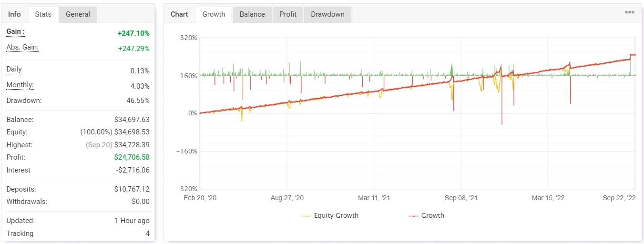This screenshot has width=644, height=244.
Task: Click the Aug 27, '20 axis date
Action: click(287, 198)
